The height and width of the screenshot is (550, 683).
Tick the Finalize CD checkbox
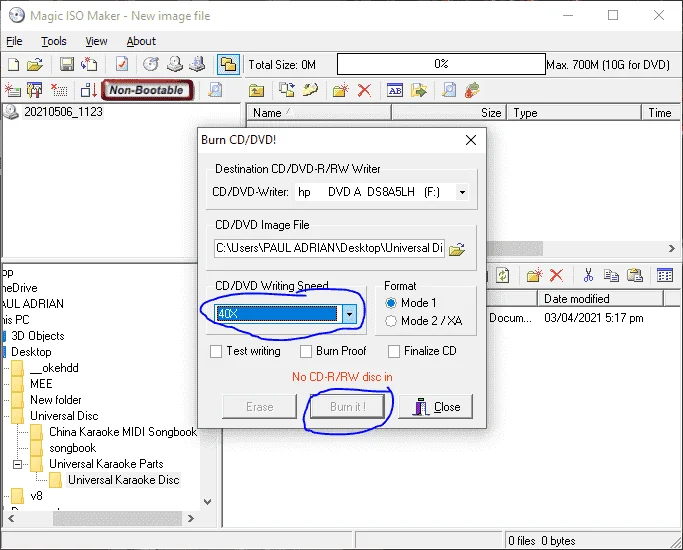393,351
